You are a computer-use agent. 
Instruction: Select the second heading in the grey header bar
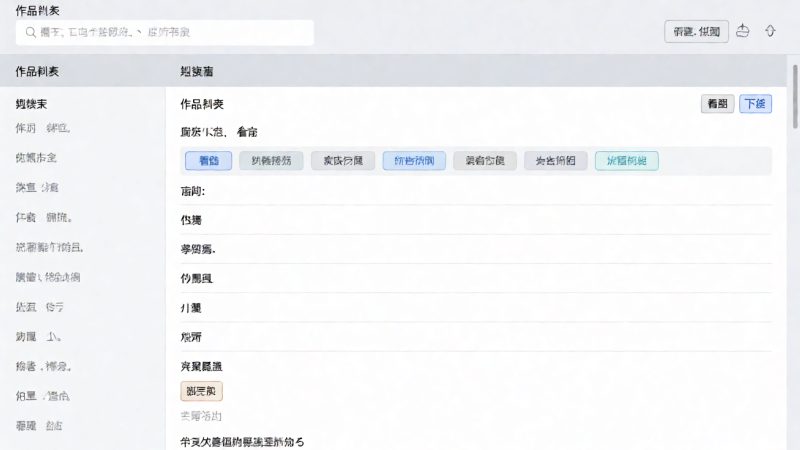[x=197, y=71]
